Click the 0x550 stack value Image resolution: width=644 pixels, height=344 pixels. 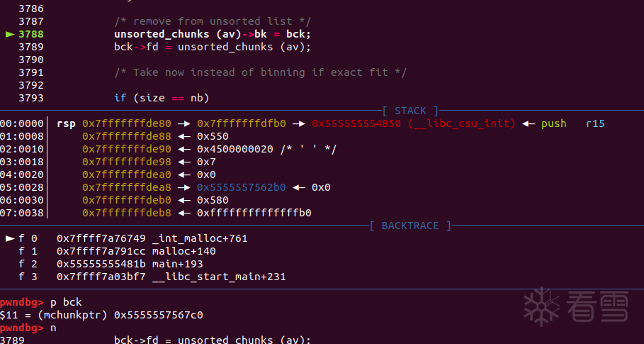[x=213, y=136]
